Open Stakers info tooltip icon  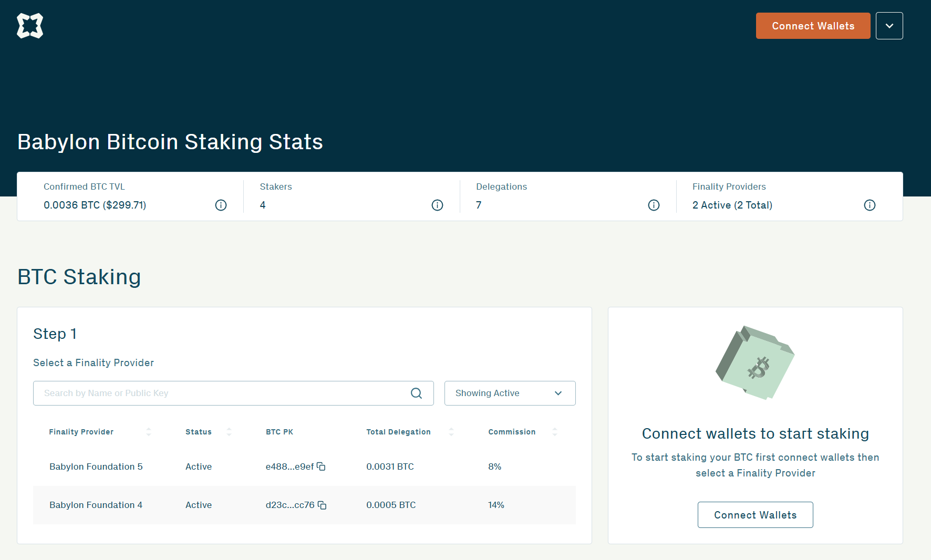point(438,205)
